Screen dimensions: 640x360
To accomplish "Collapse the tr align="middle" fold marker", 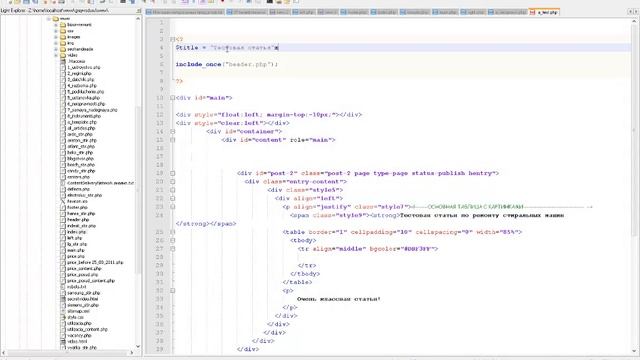I will click(x=172, y=249).
